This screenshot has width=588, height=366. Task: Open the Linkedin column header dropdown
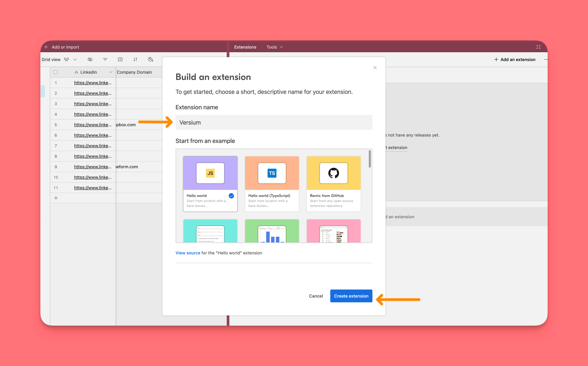[x=111, y=72]
